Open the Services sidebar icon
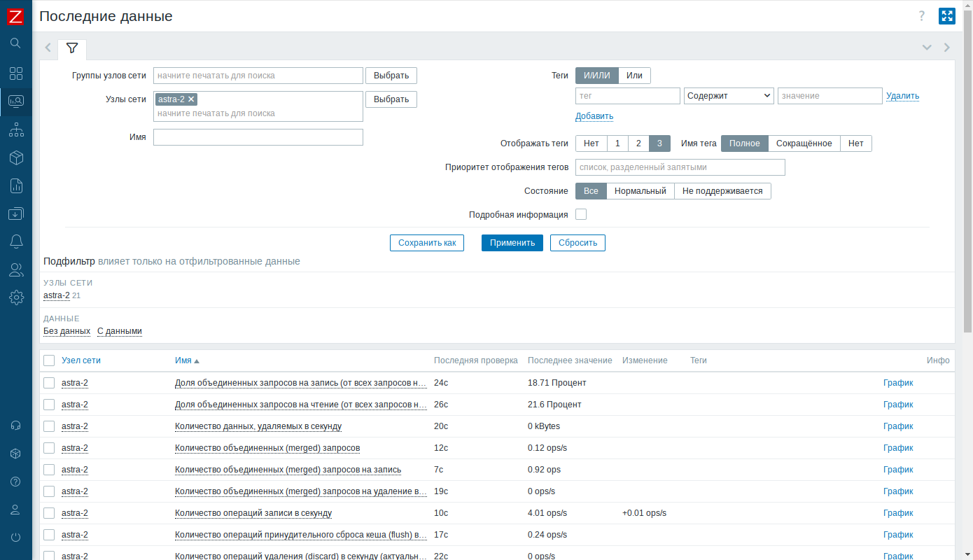The width and height of the screenshot is (973, 560). point(15,129)
